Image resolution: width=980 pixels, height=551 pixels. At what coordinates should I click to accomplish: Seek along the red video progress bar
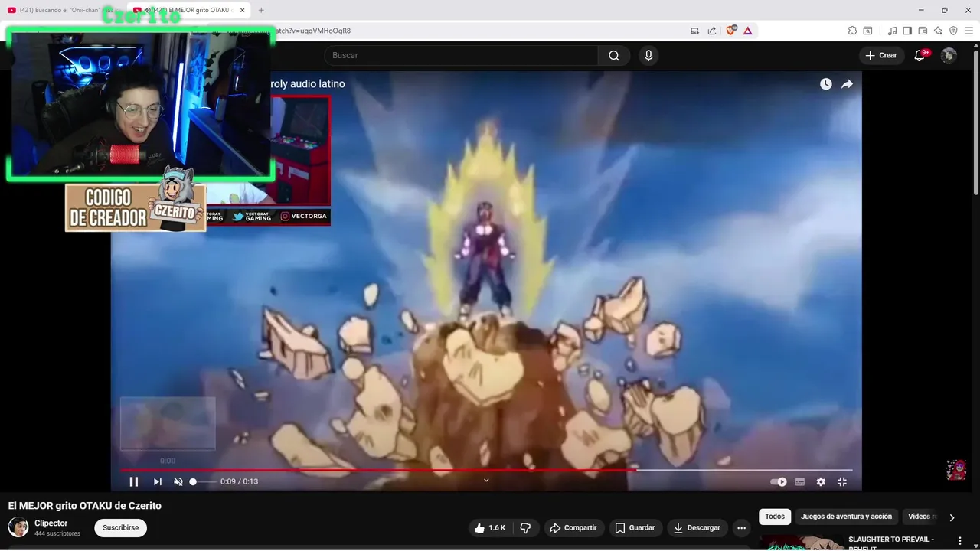pyautogui.click(x=486, y=470)
